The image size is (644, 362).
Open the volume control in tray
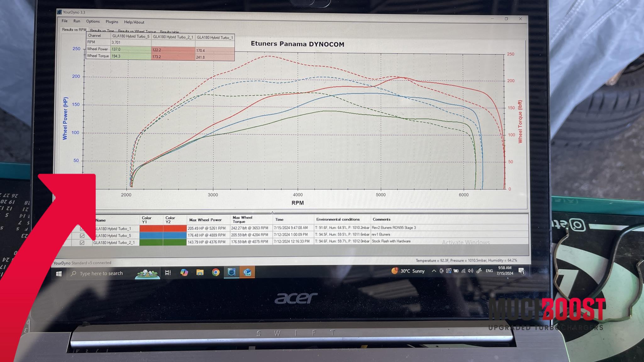point(470,271)
